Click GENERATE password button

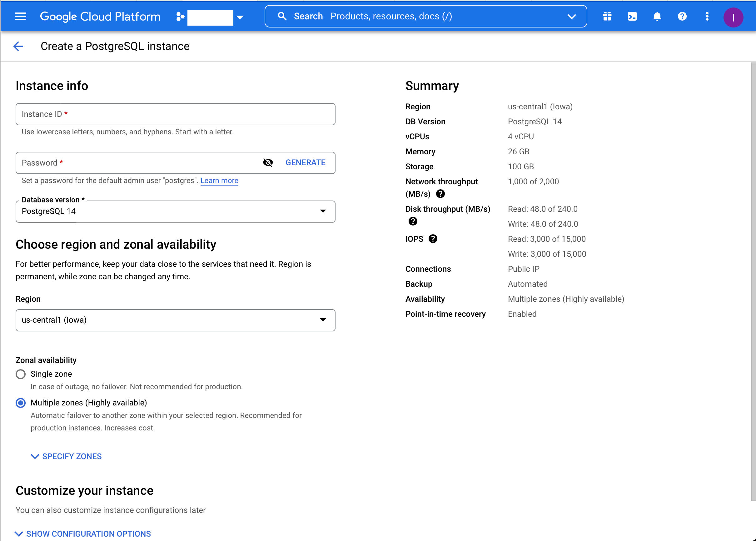305,162
